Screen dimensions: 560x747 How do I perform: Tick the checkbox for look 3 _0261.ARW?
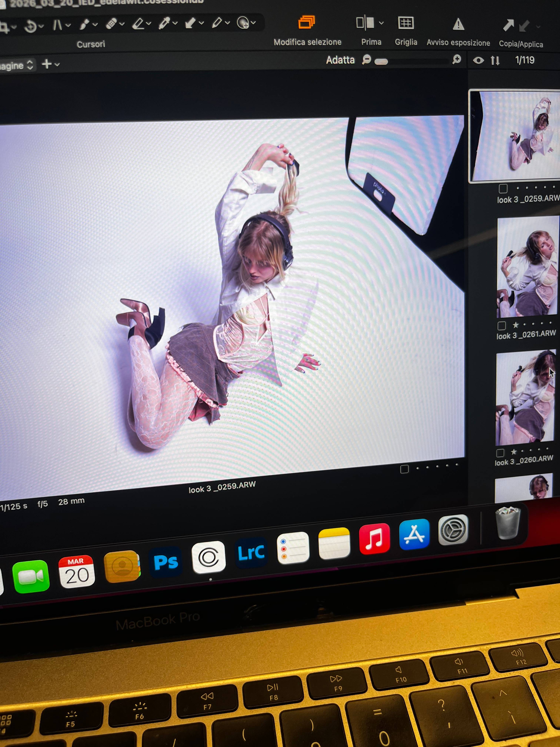tap(502, 326)
